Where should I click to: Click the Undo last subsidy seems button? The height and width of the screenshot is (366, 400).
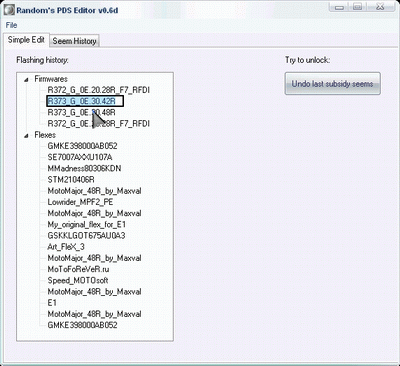pyautogui.click(x=332, y=84)
